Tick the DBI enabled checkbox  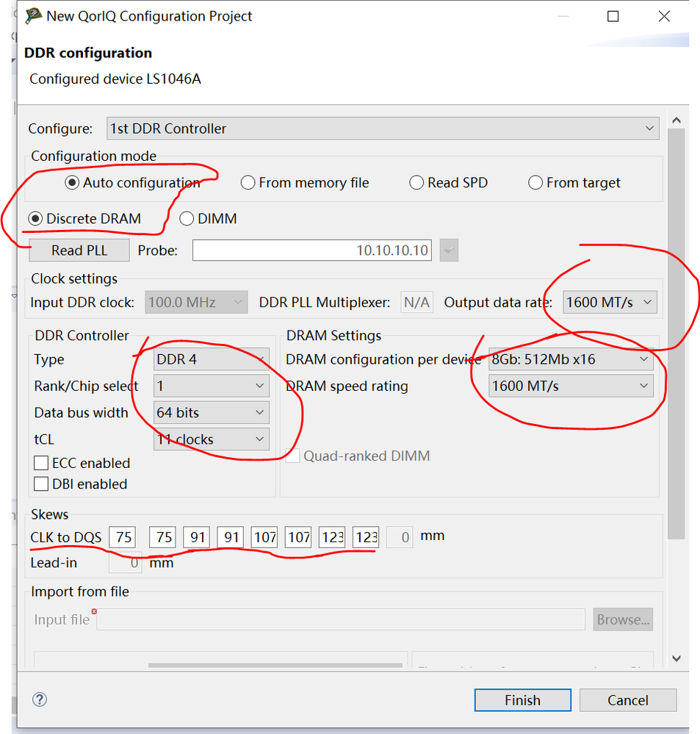pos(41,483)
